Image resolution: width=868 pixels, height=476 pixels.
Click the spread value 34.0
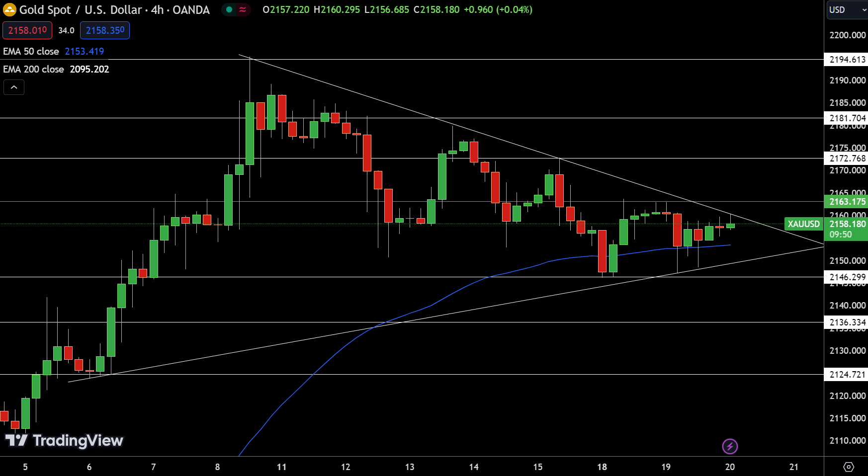[66, 30]
